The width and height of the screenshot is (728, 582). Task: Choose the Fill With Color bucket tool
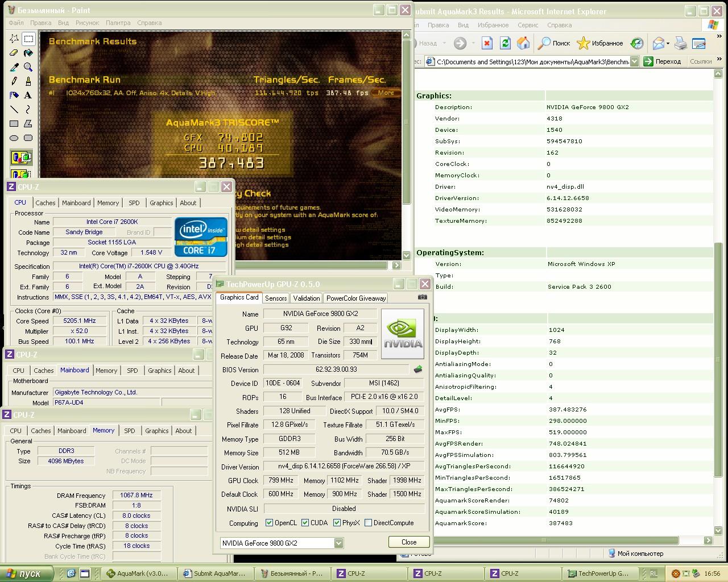point(28,53)
